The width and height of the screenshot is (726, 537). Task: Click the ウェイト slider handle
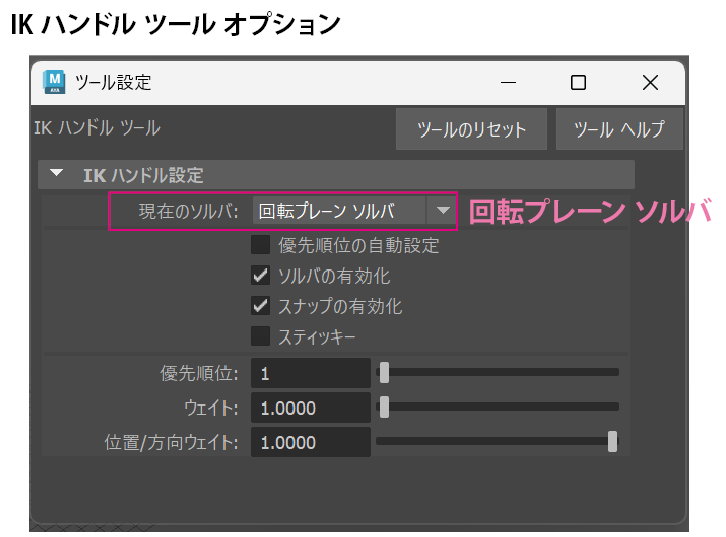[384, 407]
